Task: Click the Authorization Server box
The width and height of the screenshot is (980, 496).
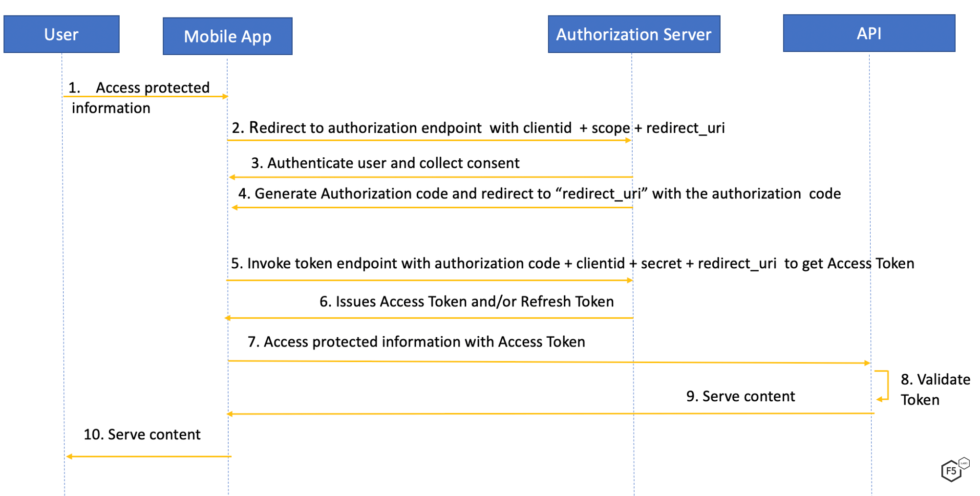Action: click(634, 34)
